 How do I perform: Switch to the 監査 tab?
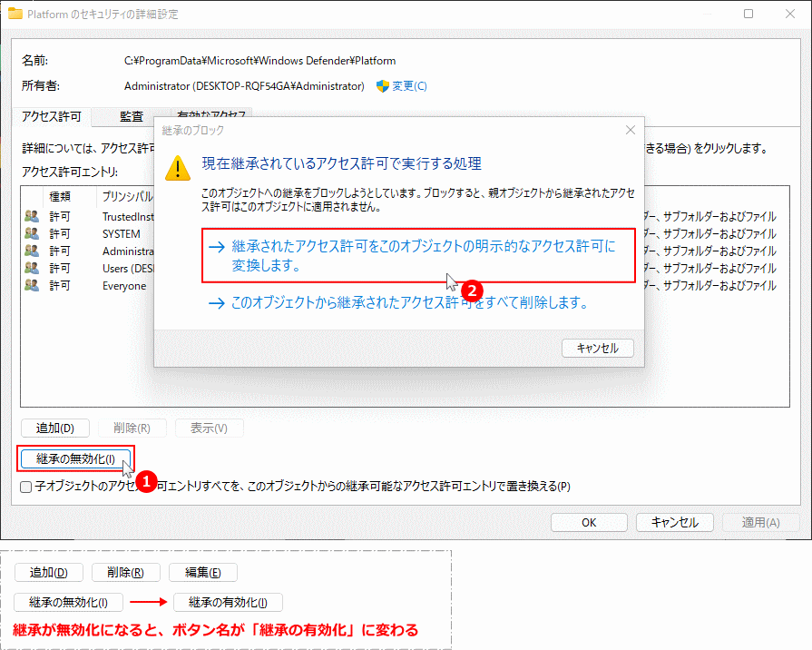click(131, 116)
